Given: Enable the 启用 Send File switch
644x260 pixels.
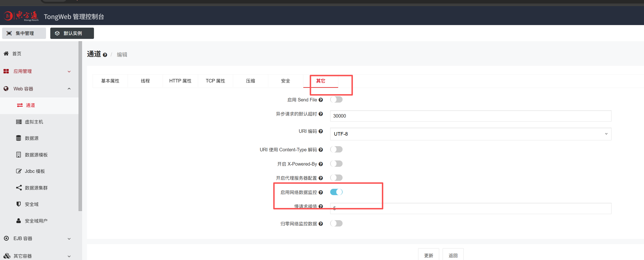Looking at the screenshot, I should (336, 100).
